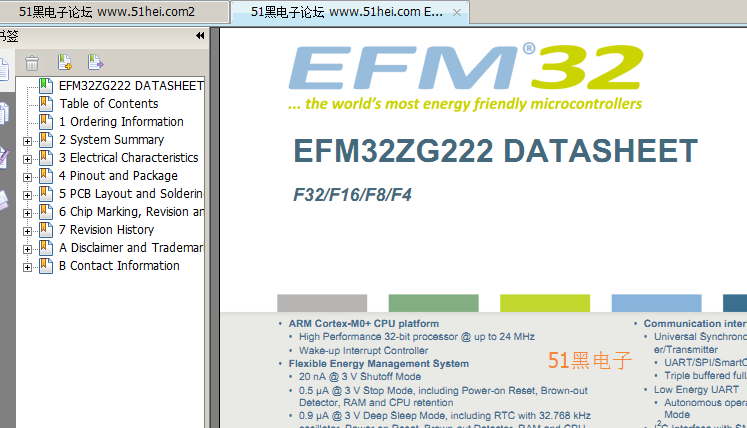Click the bookmark icon beside EFM32ZG222 DATASHEET

point(46,86)
